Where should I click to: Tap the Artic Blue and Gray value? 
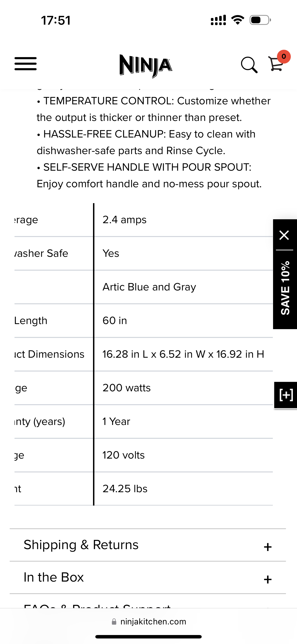click(x=149, y=287)
